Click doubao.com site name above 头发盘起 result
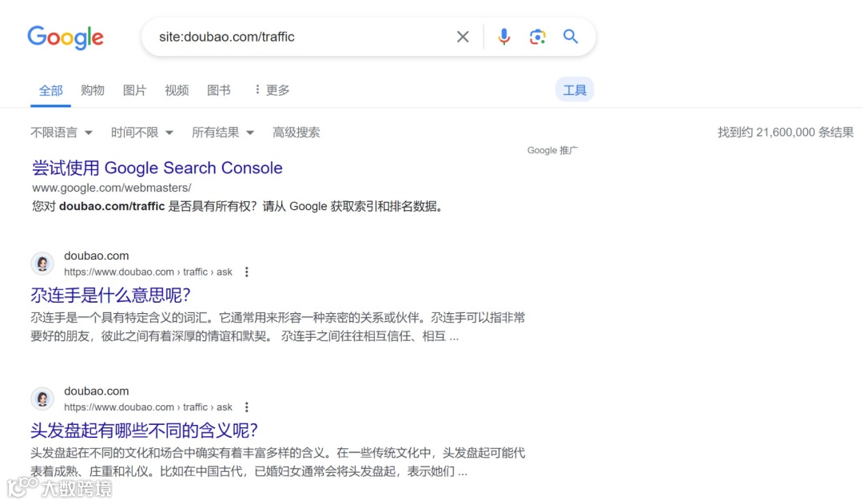 tap(97, 391)
